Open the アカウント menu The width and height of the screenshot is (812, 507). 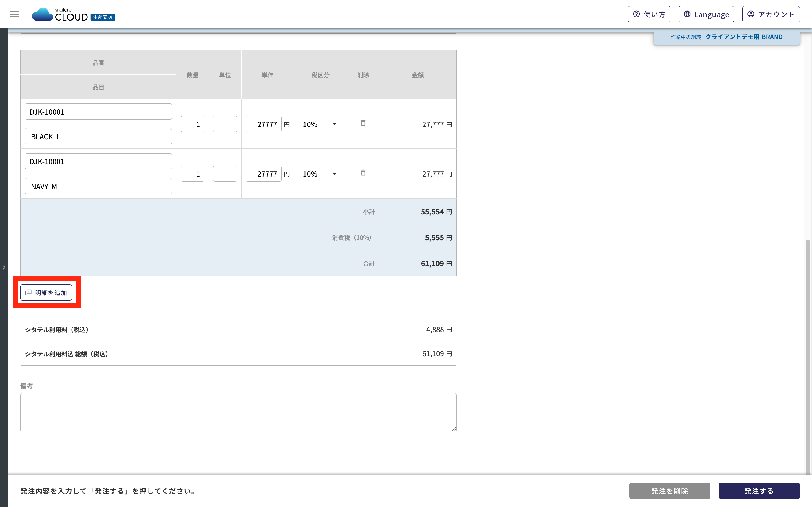[770, 14]
